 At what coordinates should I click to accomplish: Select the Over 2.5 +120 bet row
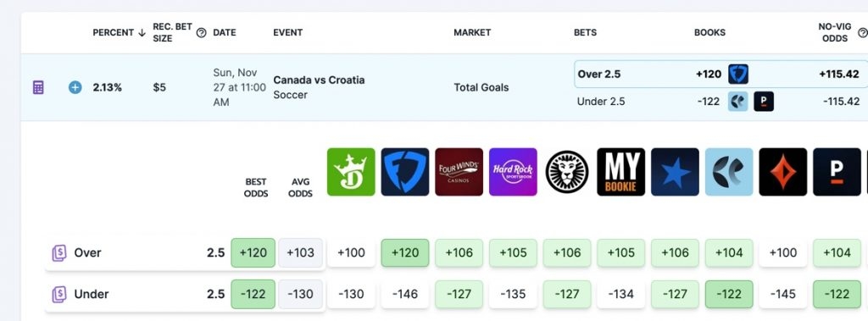[721, 75]
